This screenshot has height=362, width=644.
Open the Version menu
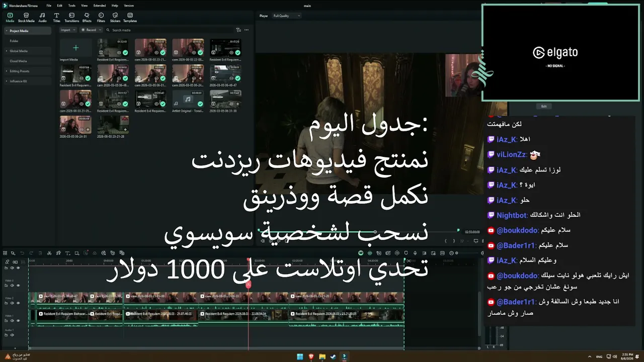[129, 6]
